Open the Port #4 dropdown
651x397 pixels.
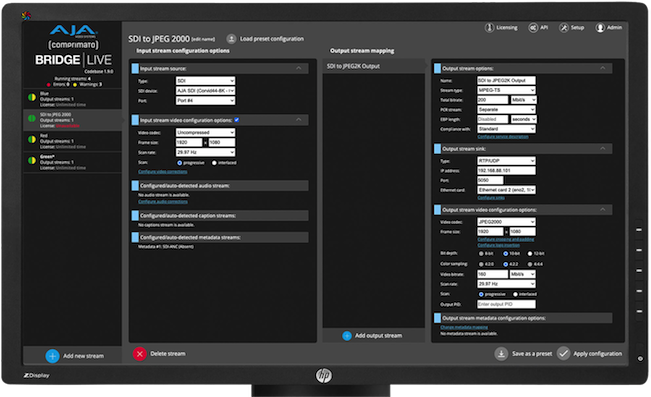point(206,100)
